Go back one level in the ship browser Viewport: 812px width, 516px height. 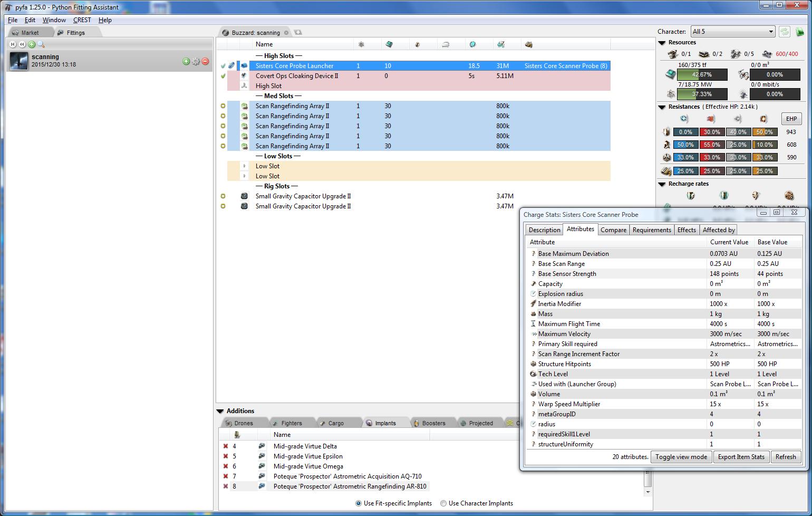[x=22, y=44]
